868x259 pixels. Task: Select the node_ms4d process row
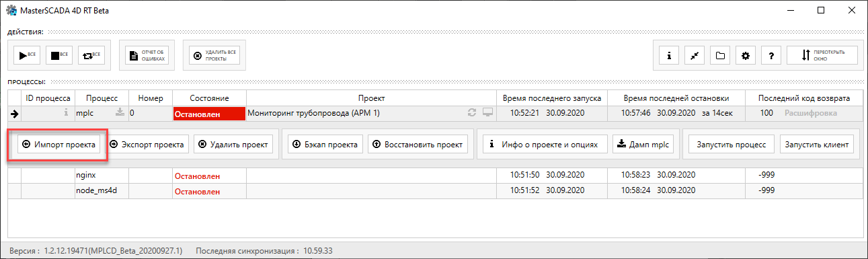click(436, 191)
